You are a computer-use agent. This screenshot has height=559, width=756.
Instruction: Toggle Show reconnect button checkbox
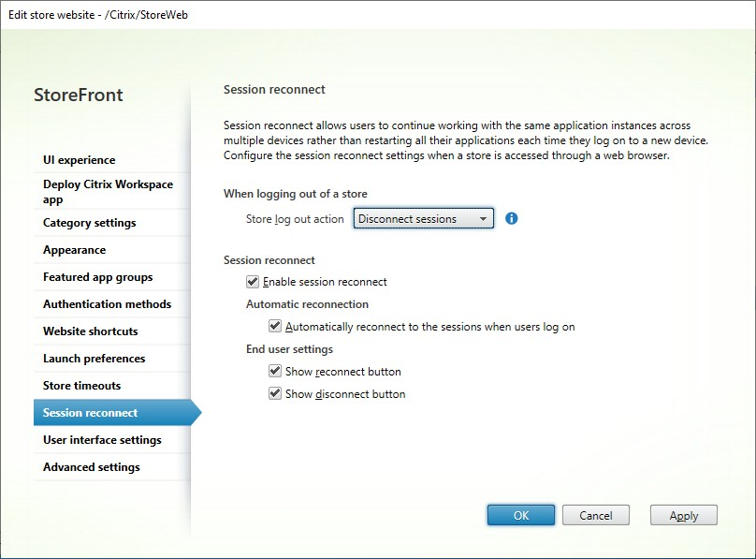275,372
